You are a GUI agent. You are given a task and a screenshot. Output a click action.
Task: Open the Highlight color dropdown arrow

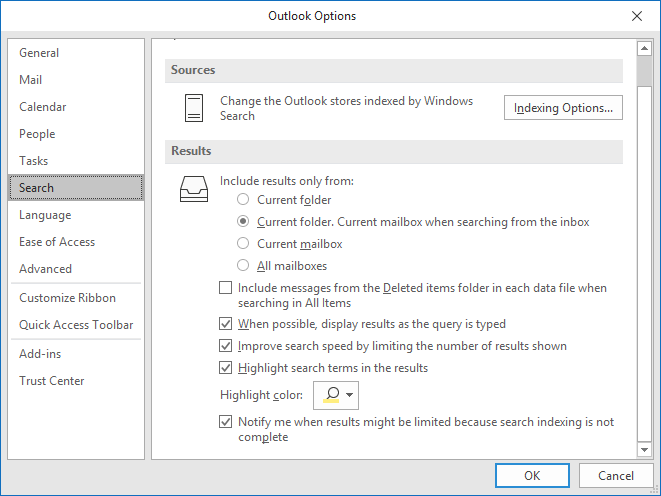pos(349,395)
